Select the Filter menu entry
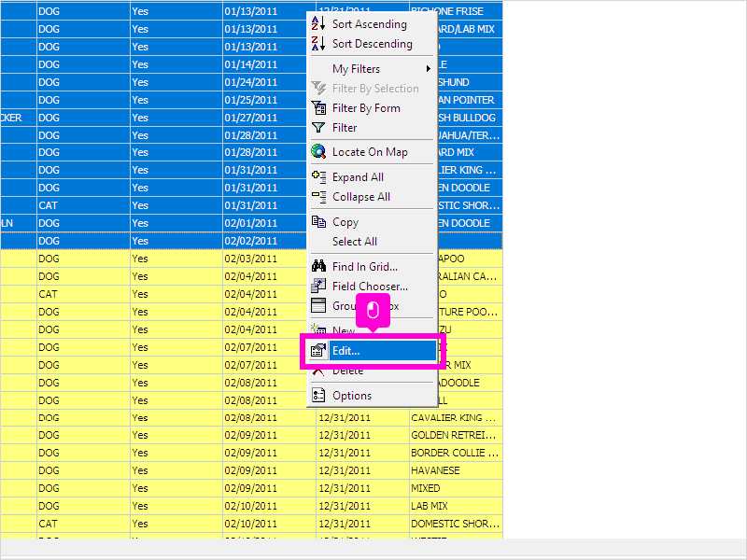The width and height of the screenshot is (747, 560). [345, 128]
